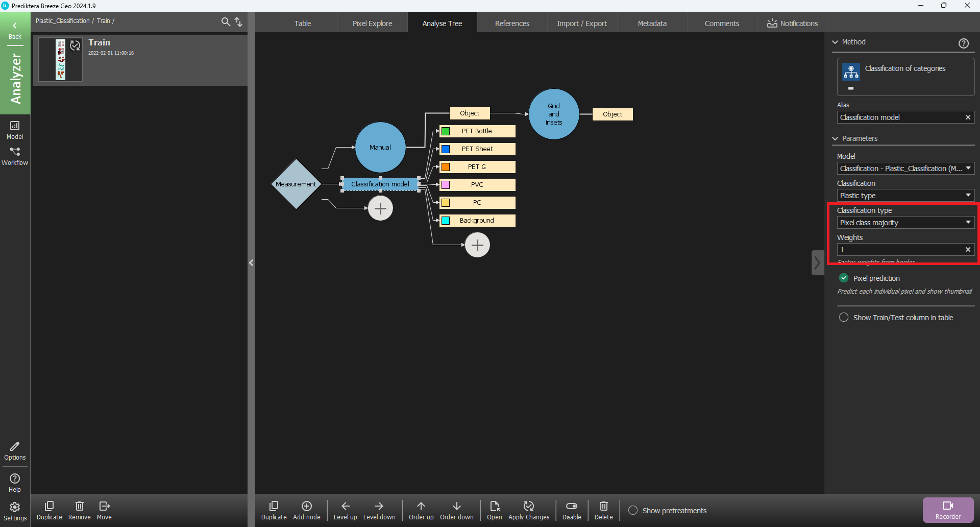
Task: Click the PET Bottle green color swatch
Action: coord(446,131)
